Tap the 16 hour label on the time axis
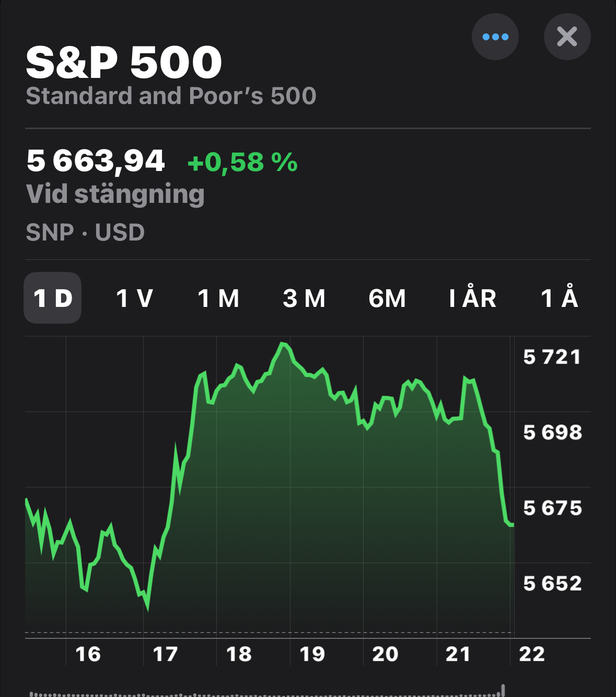The width and height of the screenshot is (616, 697). point(88,654)
